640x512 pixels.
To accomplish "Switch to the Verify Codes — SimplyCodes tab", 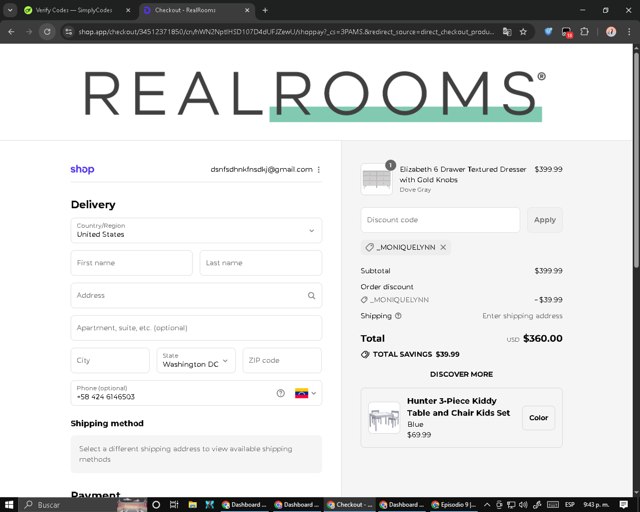I will pyautogui.click(x=73, y=10).
